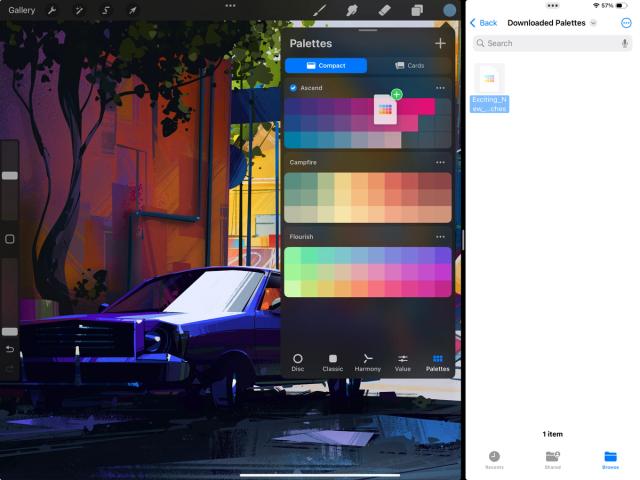The image size is (640, 480).
Task: Open the Layers panel icon
Action: click(417, 10)
